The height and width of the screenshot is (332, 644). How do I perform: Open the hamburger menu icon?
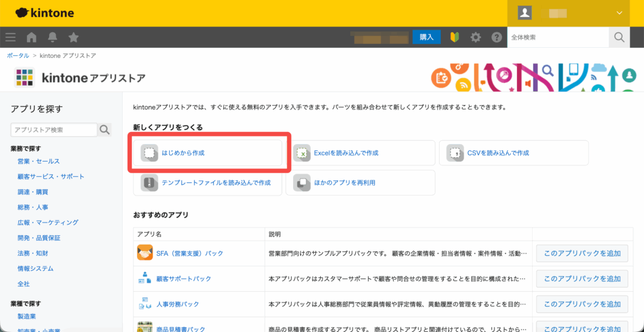click(10, 37)
